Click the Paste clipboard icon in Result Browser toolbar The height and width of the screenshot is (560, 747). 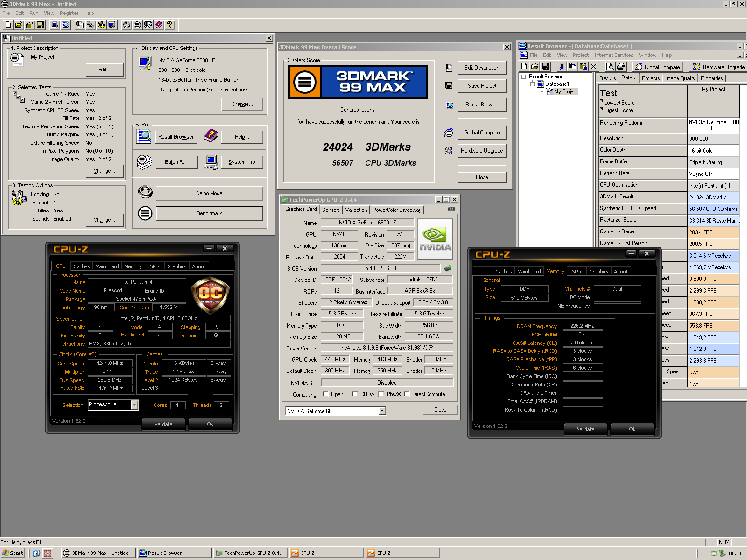click(x=583, y=66)
